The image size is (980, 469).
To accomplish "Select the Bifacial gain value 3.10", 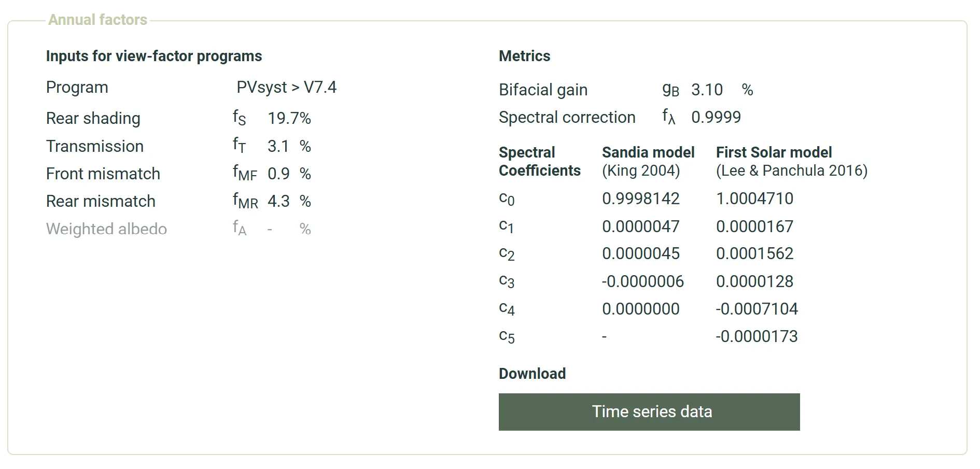I will pyautogui.click(x=706, y=90).
